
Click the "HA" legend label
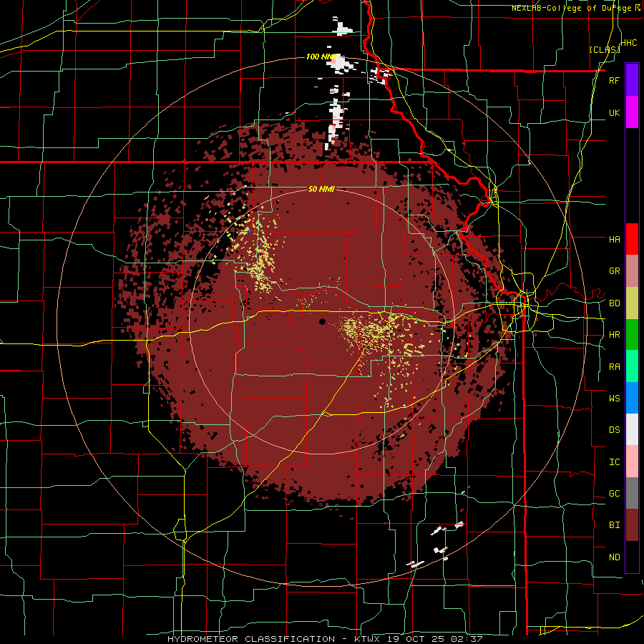click(x=614, y=240)
